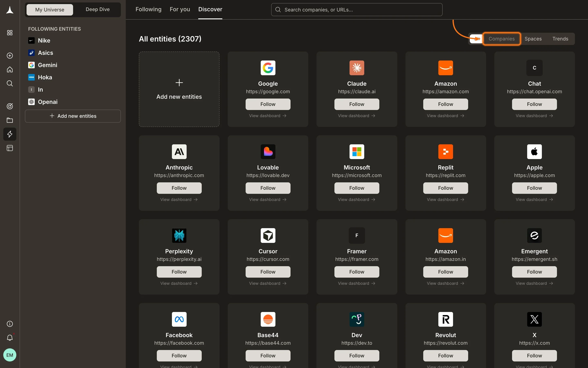Click the Google logo on its card

(268, 68)
